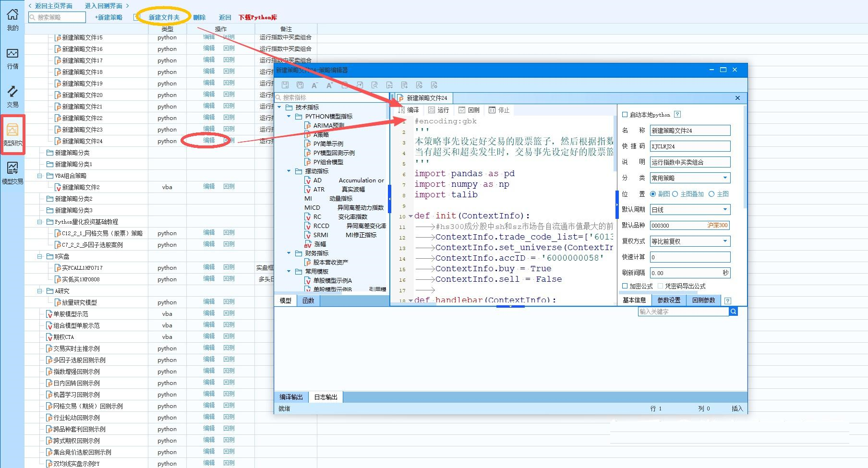
Task: Click the 新建文件夹 button
Action: pos(164,17)
